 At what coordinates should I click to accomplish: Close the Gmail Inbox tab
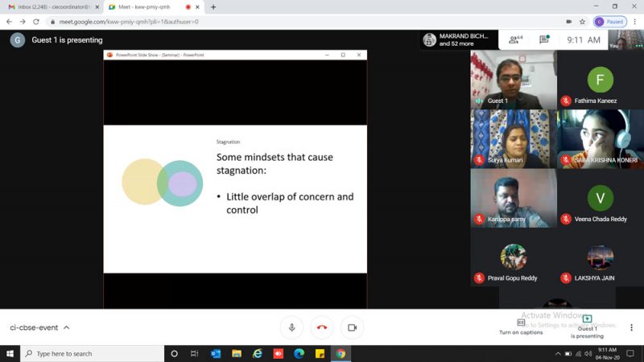[97, 7]
